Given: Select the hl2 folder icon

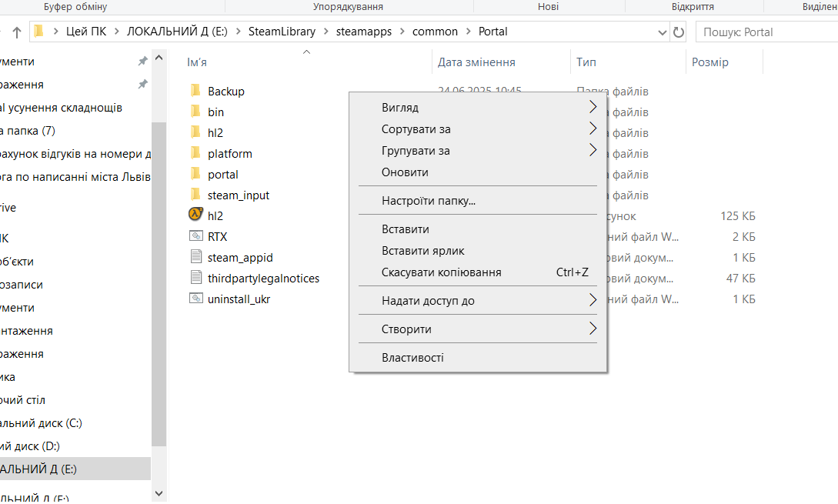Looking at the screenshot, I should point(195,132).
